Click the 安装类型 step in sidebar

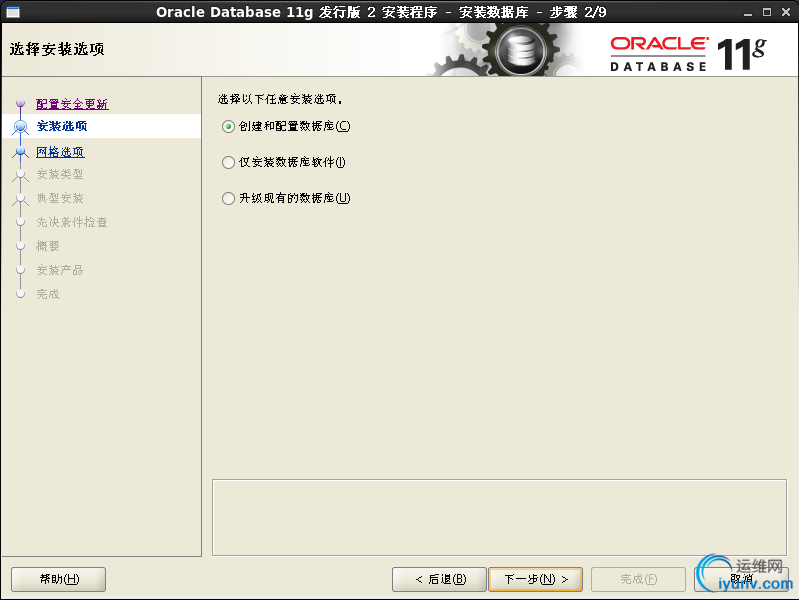pyautogui.click(x=60, y=174)
